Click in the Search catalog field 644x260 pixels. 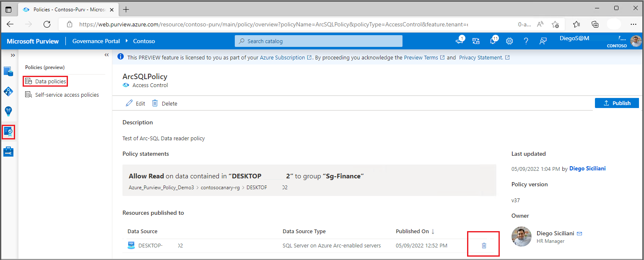click(x=318, y=41)
